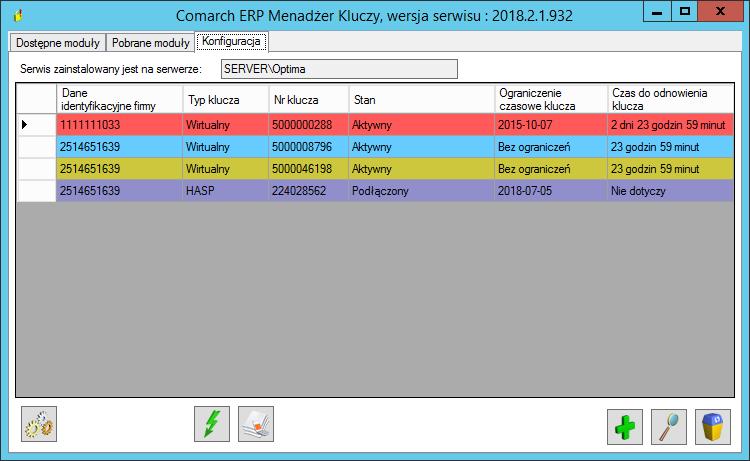Click the documents log icon

256,424
